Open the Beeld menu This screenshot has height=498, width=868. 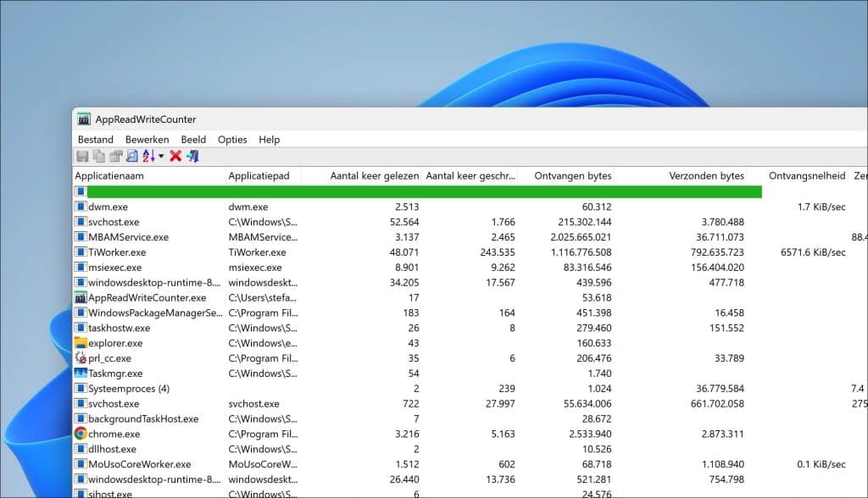coord(193,140)
